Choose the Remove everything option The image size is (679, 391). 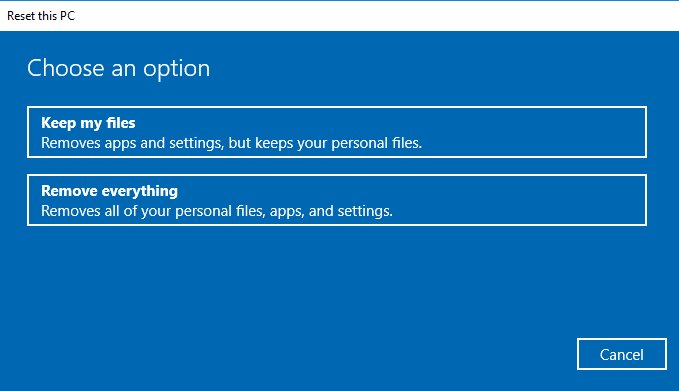(x=337, y=200)
